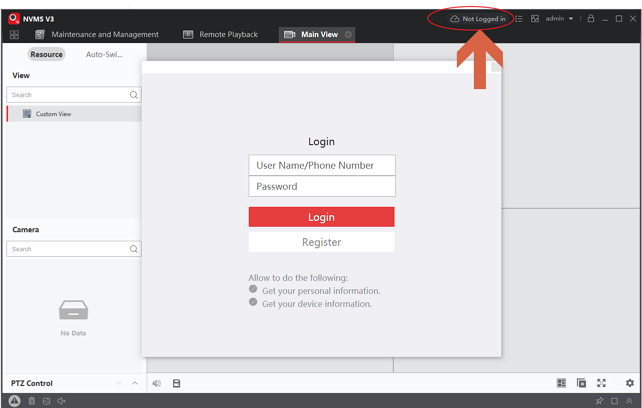Image resolution: width=642 pixels, height=408 pixels.
Task: Click the Not Logged in cloud status
Action: point(477,19)
